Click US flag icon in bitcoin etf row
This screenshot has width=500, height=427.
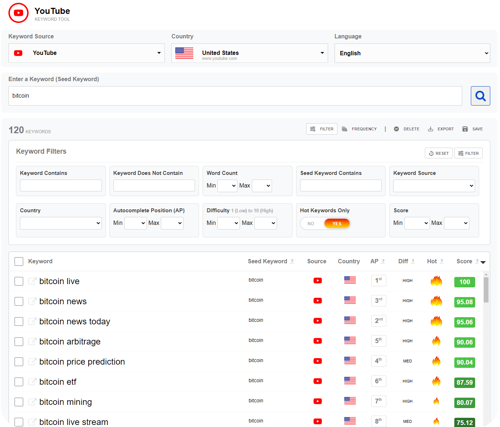(350, 381)
